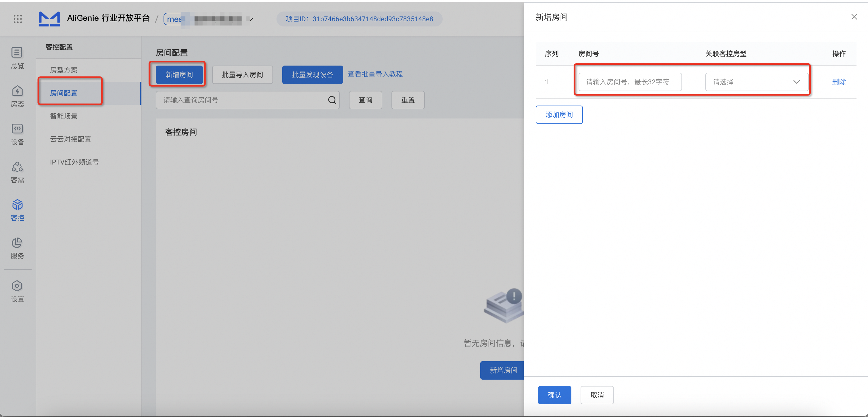Select 房型方案 menu item
The image size is (868, 417).
coord(64,70)
